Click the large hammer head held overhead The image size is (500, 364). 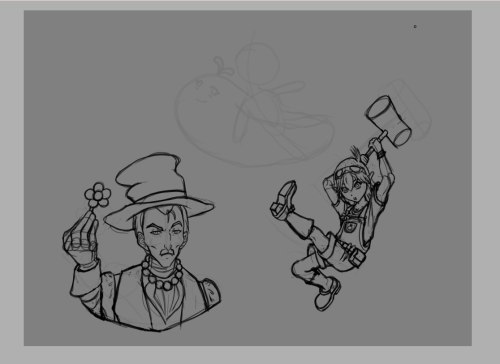tap(389, 120)
